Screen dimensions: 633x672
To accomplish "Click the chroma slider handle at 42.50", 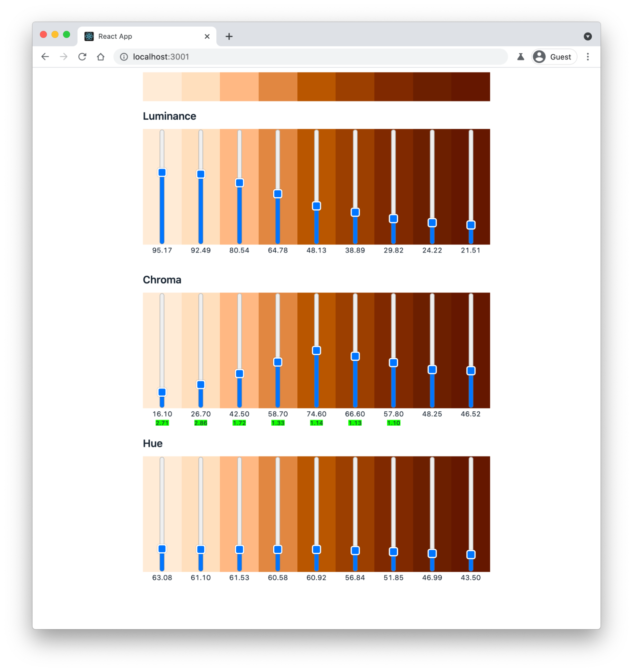I will (239, 373).
